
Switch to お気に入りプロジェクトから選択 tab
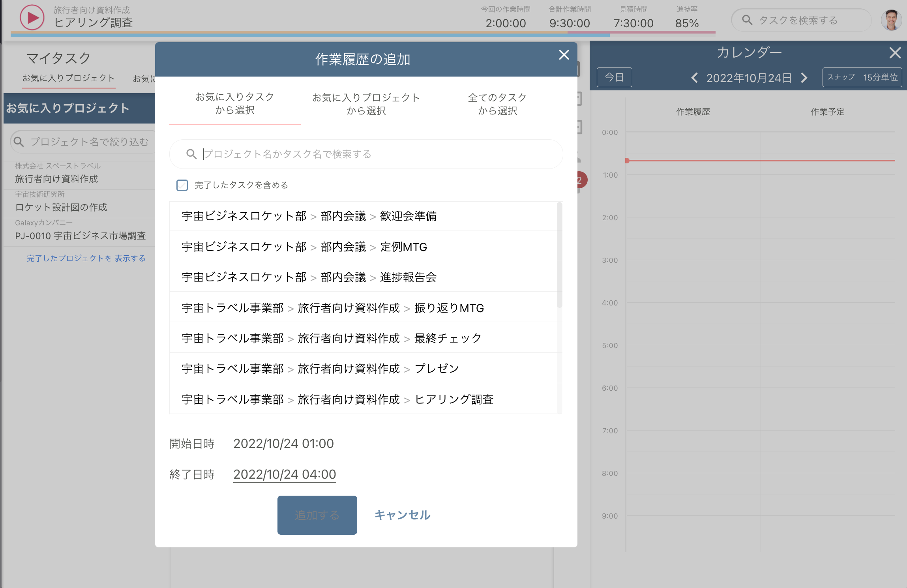pyautogui.click(x=366, y=104)
